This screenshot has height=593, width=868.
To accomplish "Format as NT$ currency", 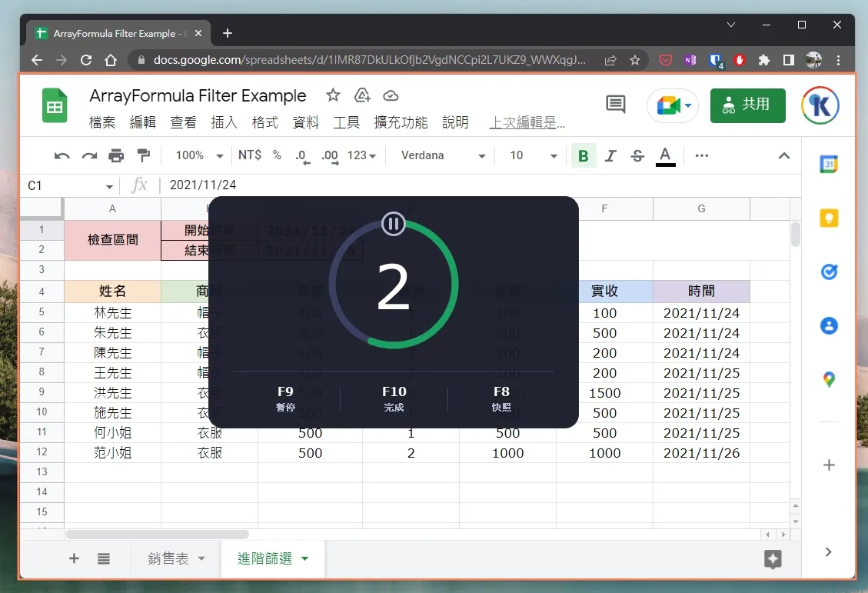I will click(250, 155).
